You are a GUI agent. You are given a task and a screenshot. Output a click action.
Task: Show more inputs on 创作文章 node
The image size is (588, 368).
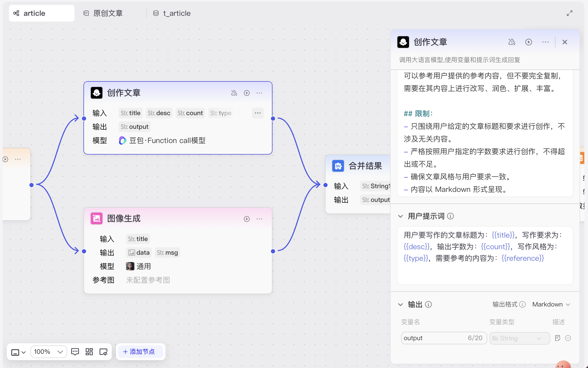point(258,113)
